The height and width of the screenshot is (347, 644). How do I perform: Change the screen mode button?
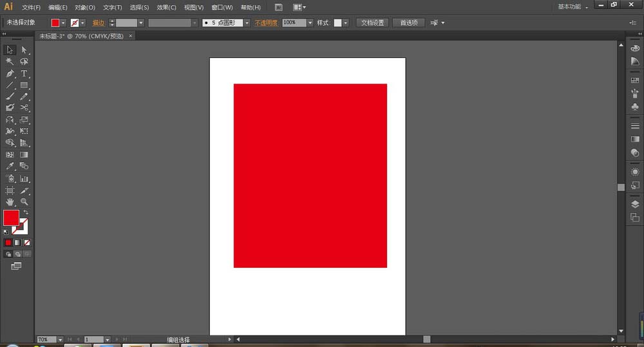[16, 266]
